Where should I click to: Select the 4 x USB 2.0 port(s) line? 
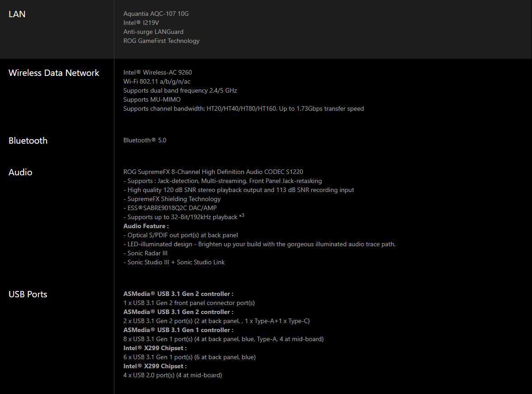173,375
